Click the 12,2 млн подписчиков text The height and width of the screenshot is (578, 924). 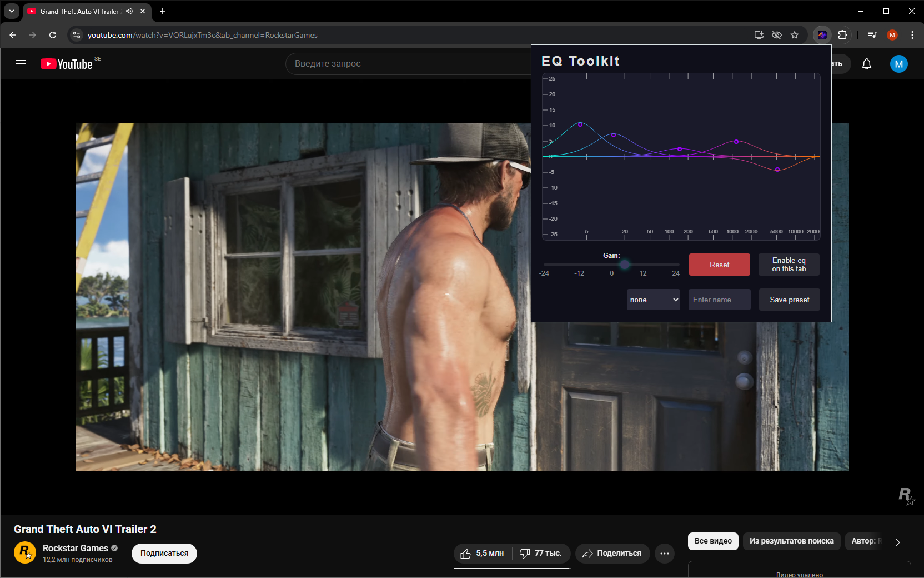coord(78,560)
